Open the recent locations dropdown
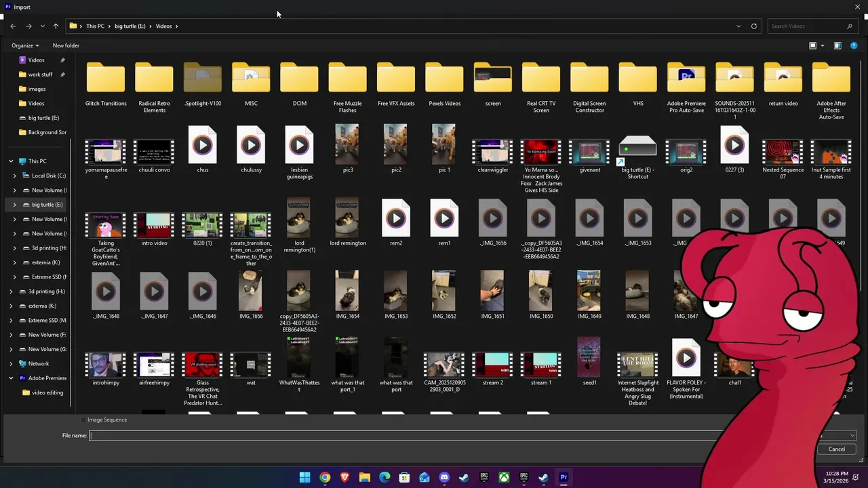 point(43,26)
